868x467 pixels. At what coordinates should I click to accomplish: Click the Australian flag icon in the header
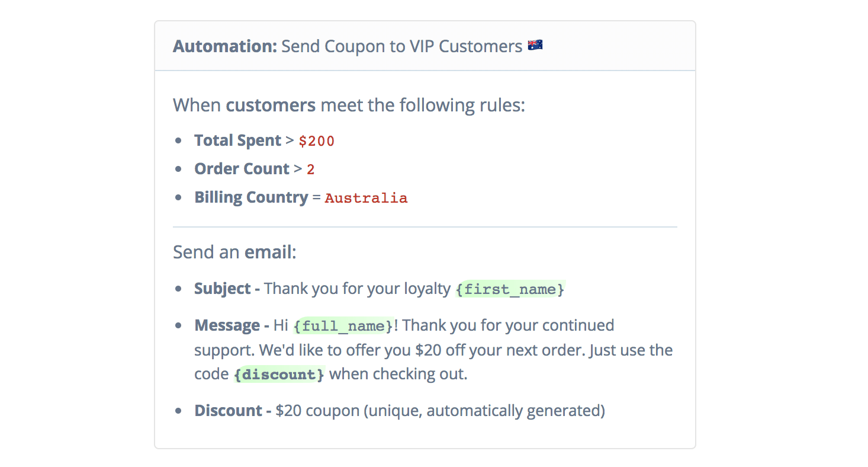point(535,46)
